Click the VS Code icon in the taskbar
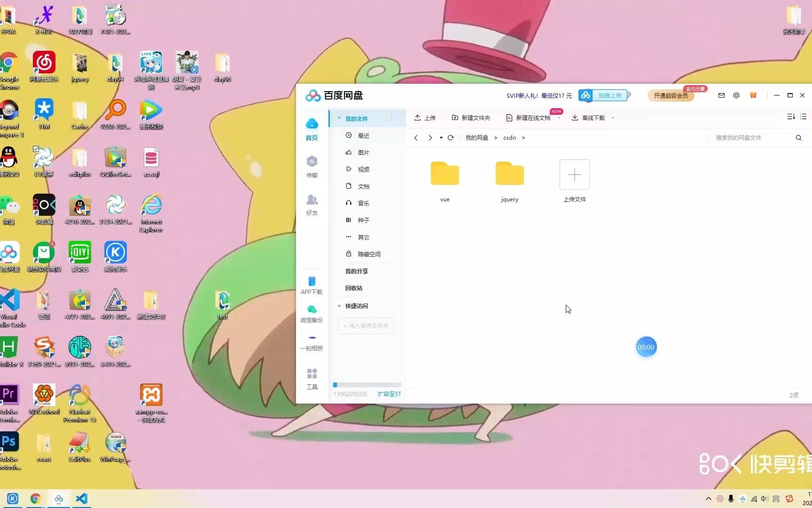 click(x=81, y=499)
